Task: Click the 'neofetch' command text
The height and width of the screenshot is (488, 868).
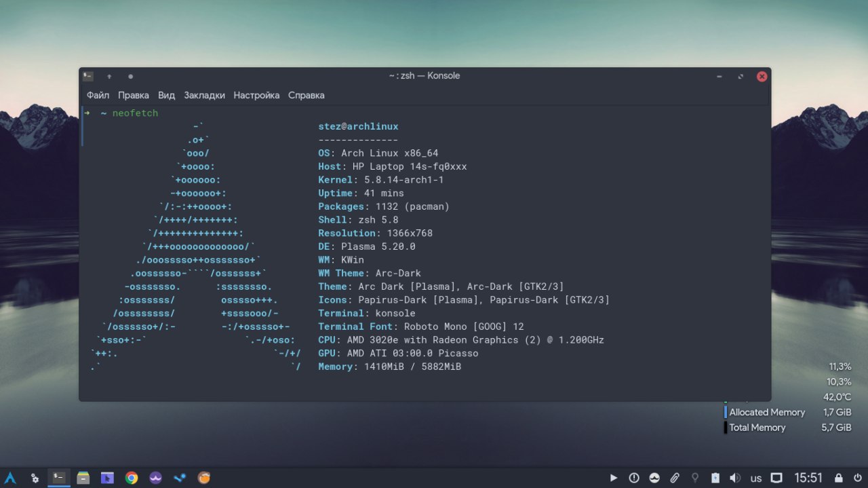Action: pyautogui.click(x=135, y=113)
